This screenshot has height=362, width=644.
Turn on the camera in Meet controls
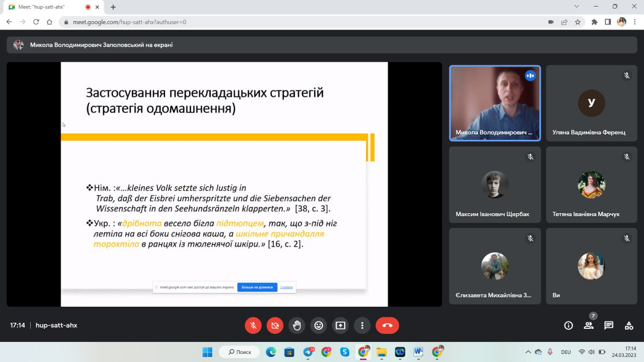pos(275,325)
